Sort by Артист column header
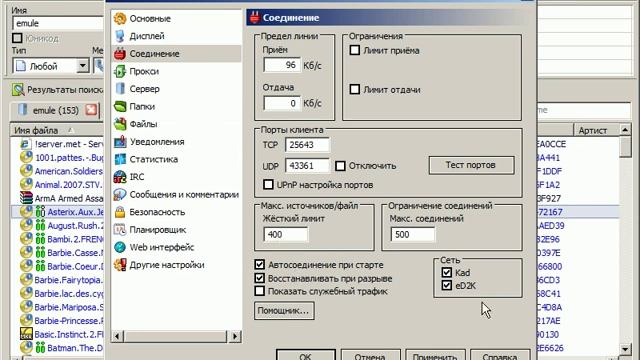Image resolution: width=640 pixels, height=360 pixels. pyautogui.click(x=596, y=130)
